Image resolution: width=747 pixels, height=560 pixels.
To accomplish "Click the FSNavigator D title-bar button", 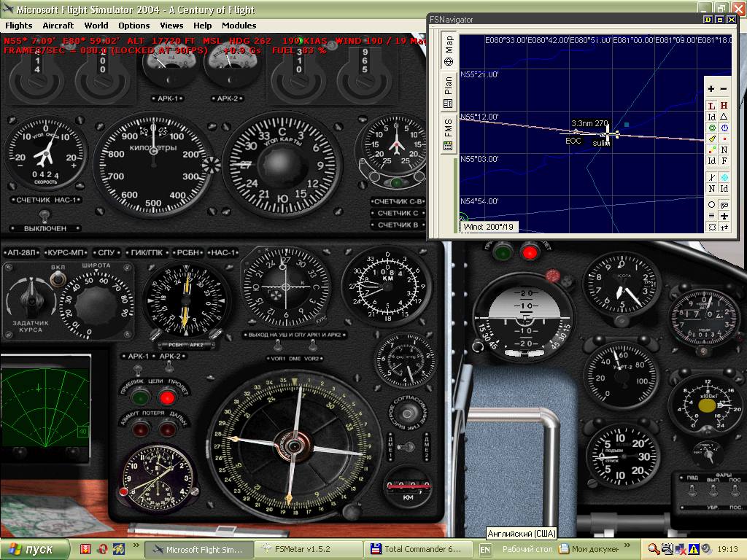I will pyautogui.click(x=708, y=20).
